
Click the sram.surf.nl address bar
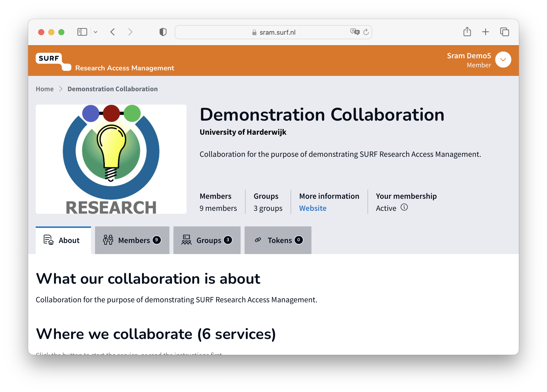coord(273,32)
